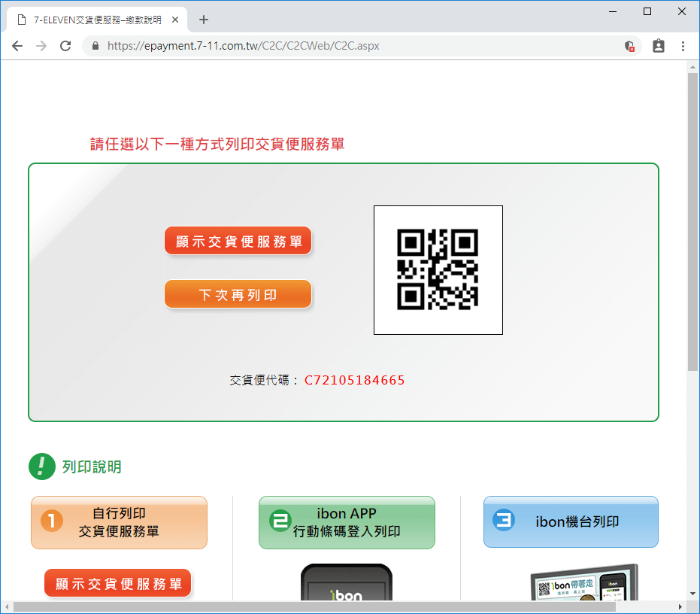Open a new browser tab
The width and height of the screenshot is (700, 614).
(203, 20)
